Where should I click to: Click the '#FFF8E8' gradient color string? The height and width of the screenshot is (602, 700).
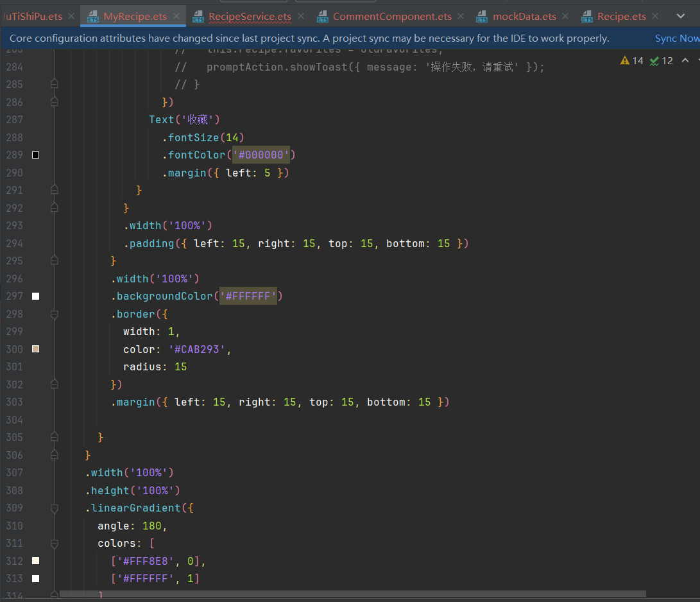[146, 561]
